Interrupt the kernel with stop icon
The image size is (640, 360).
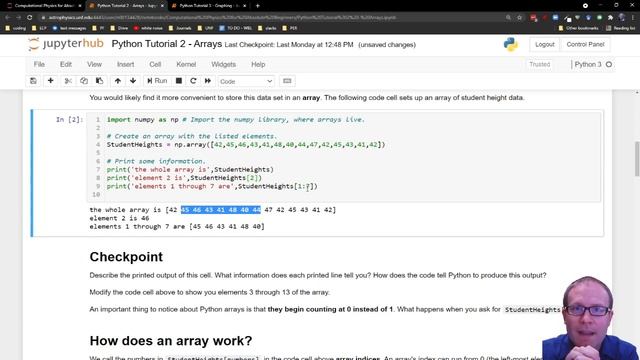click(x=179, y=81)
